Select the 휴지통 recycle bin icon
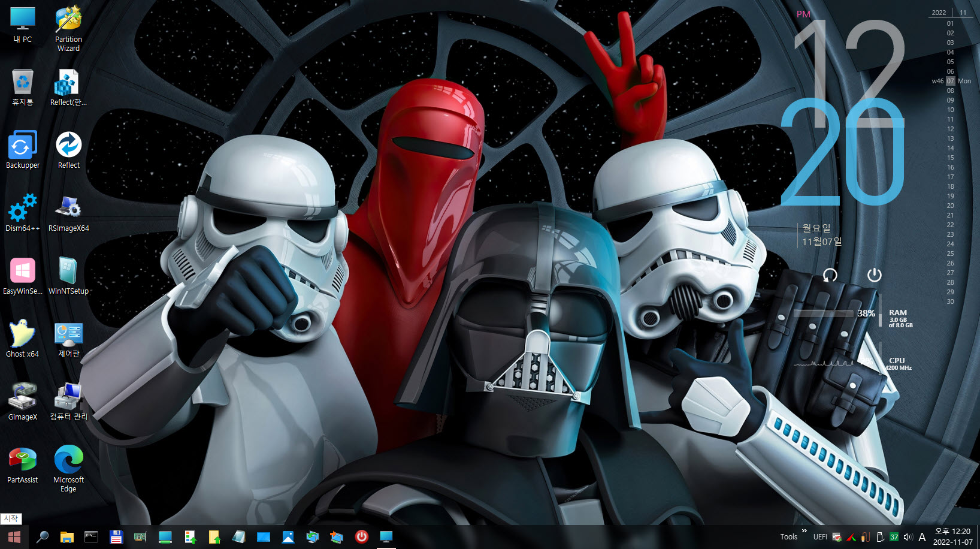 (23, 88)
